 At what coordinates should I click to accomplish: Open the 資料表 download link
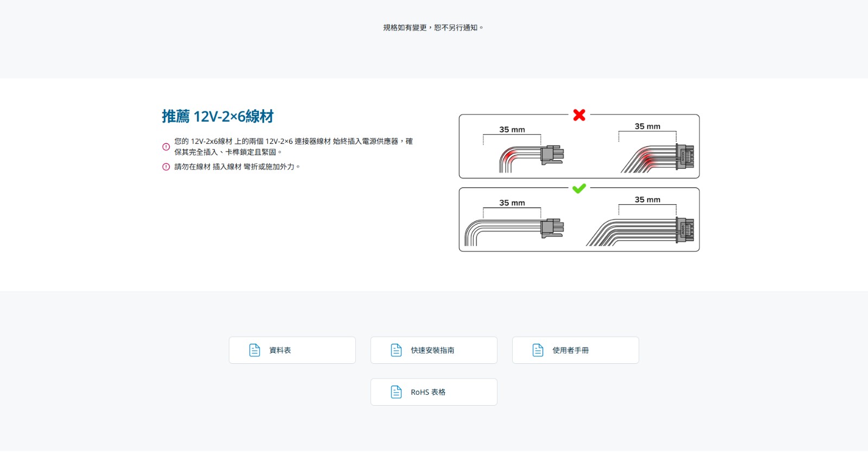point(292,350)
